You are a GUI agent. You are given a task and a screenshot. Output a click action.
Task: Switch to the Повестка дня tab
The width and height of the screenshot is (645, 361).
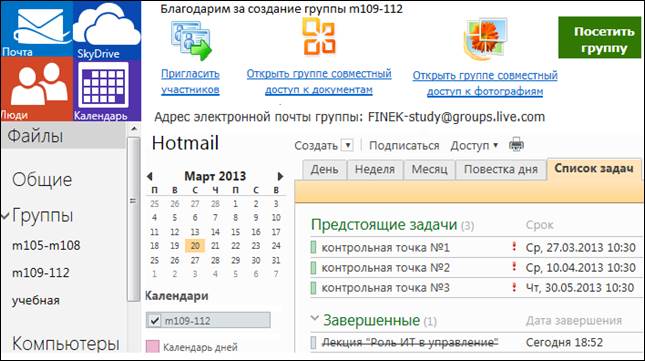point(501,169)
